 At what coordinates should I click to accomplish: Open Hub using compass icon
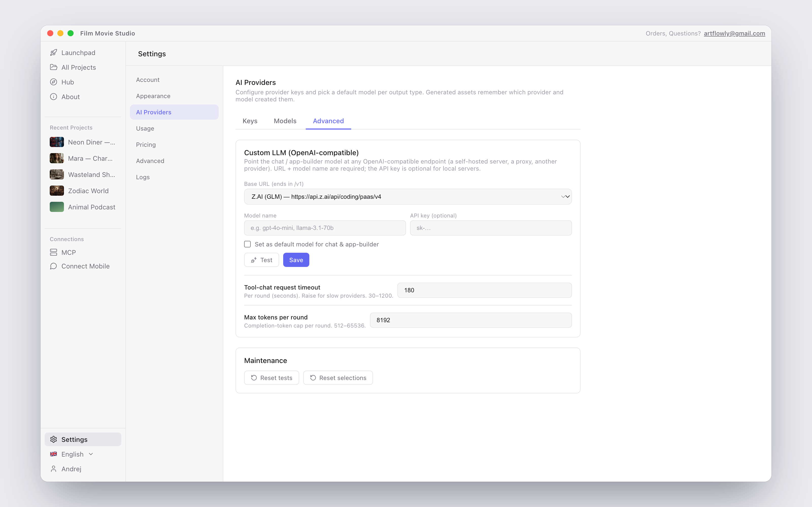coord(53,82)
